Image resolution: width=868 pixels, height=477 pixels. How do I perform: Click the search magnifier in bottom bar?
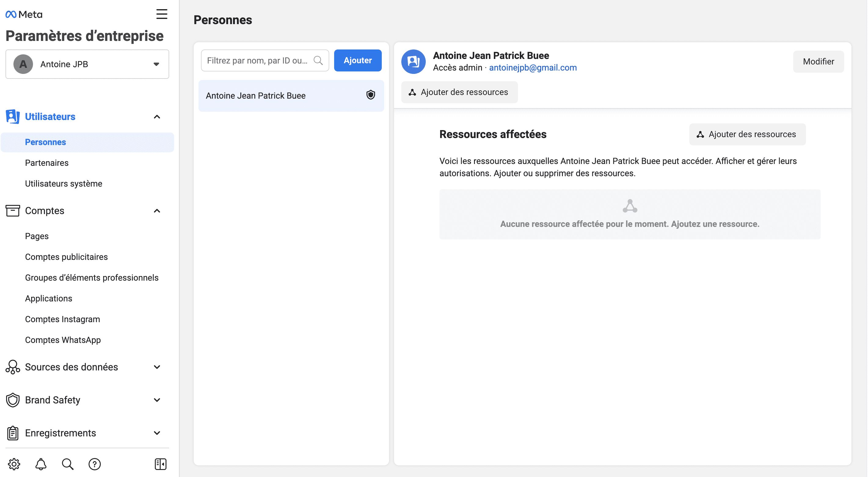[68, 464]
